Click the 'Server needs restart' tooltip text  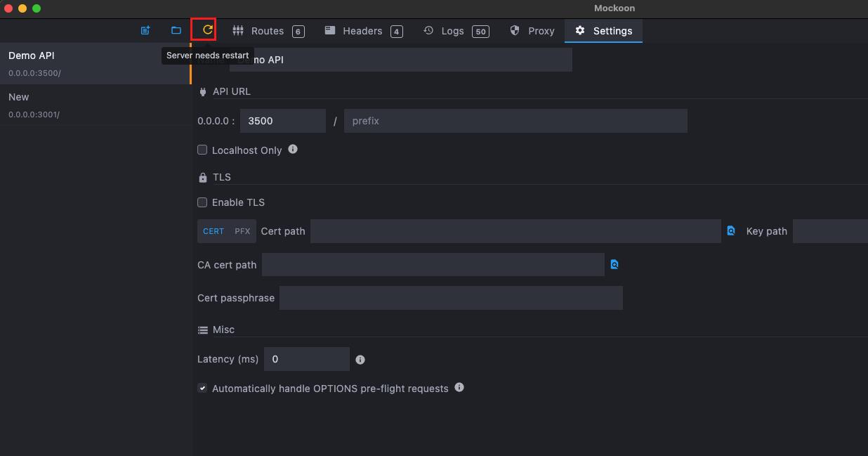click(208, 56)
